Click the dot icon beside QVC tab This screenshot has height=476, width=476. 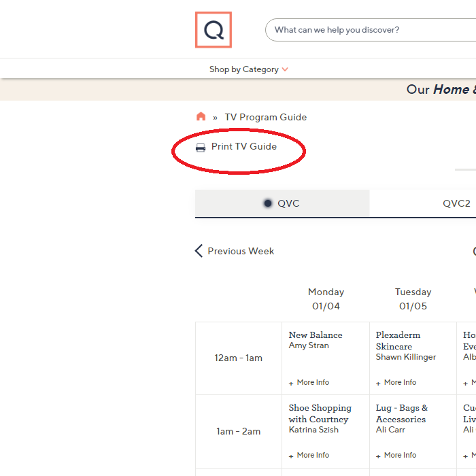pos(268,203)
